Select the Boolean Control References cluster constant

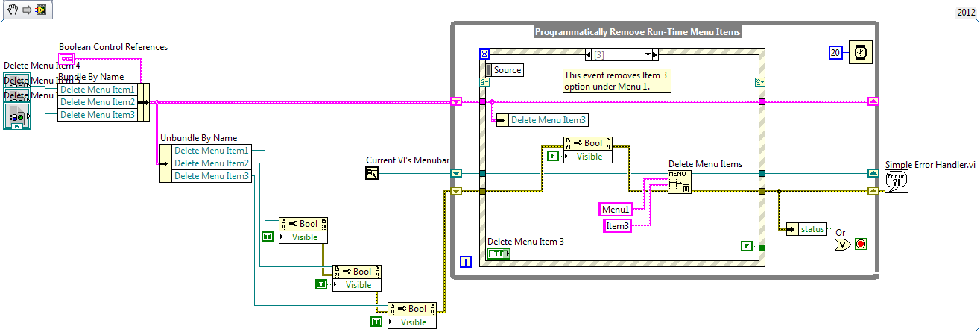coord(66,58)
